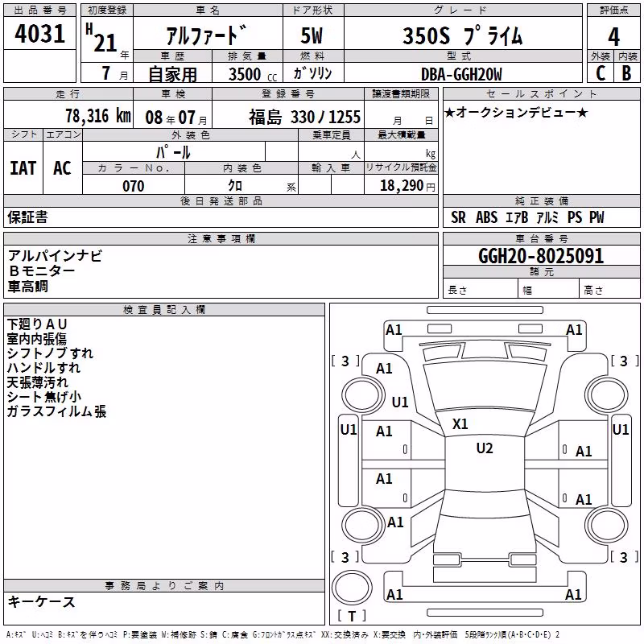Viewport: 644px width, 644px height.
Task: Select mileage 78,316 km
Action: (98, 116)
